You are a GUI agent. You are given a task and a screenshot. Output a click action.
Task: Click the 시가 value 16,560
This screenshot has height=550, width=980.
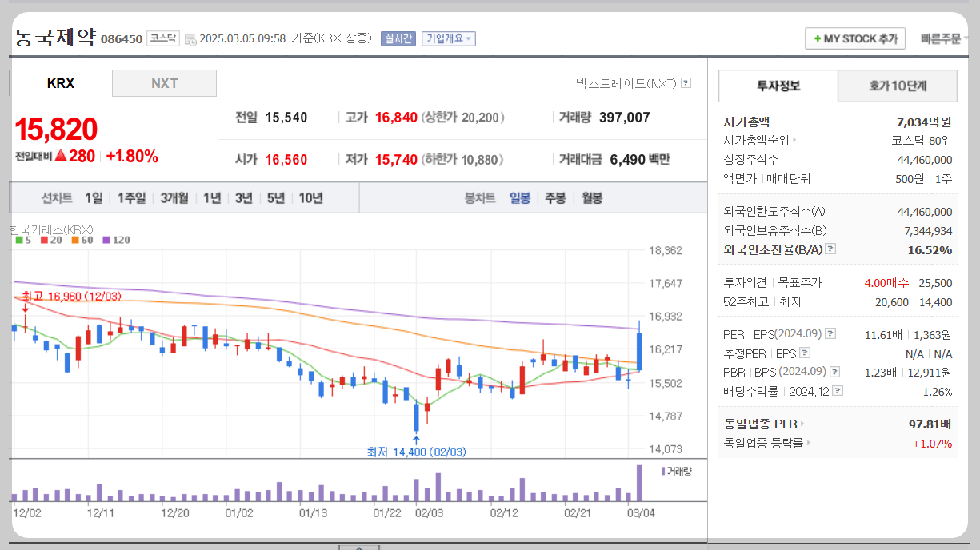[286, 160]
